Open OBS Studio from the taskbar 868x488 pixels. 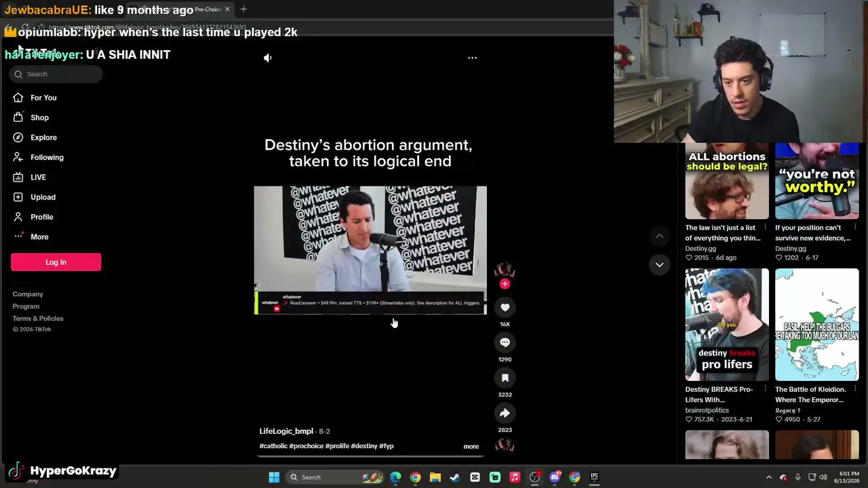tap(534, 477)
